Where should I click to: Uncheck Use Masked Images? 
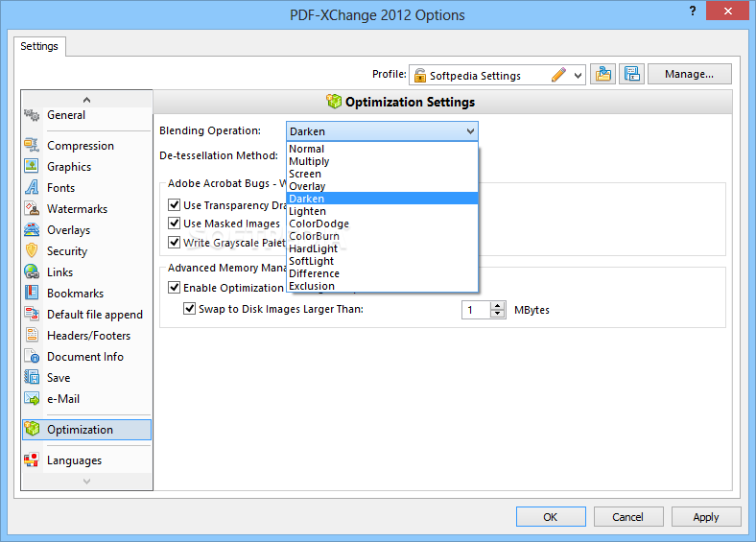(174, 224)
